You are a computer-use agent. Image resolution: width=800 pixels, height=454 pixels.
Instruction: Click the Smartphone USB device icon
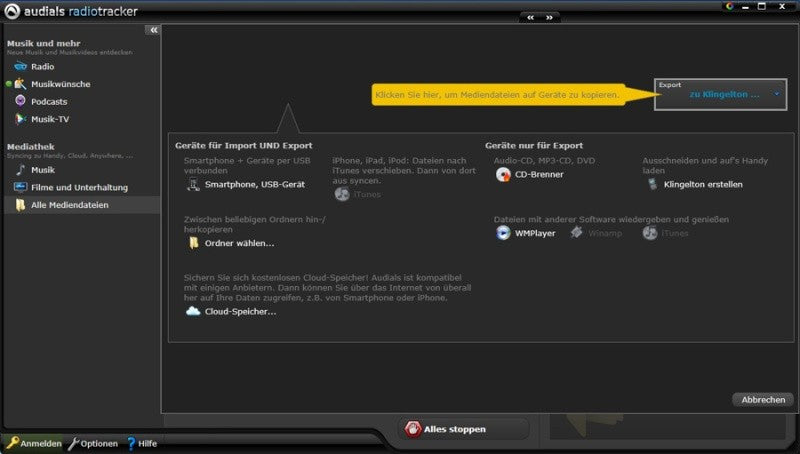pos(193,184)
